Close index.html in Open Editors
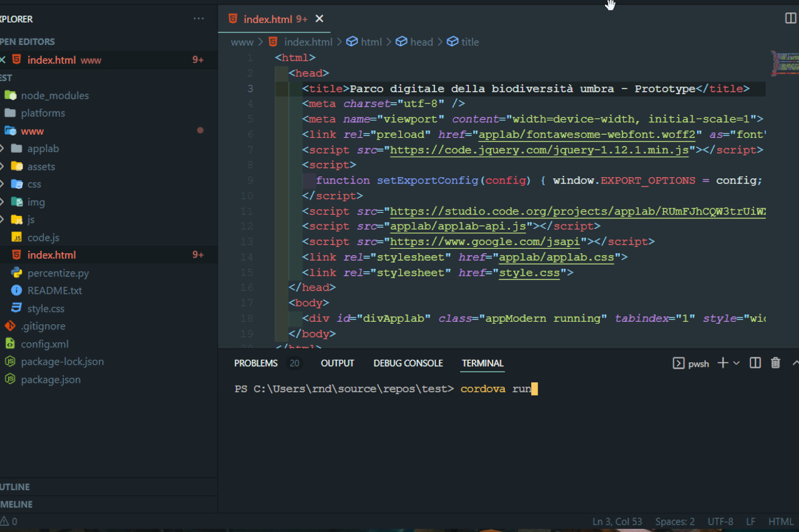799x532 pixels. (2, 60)
